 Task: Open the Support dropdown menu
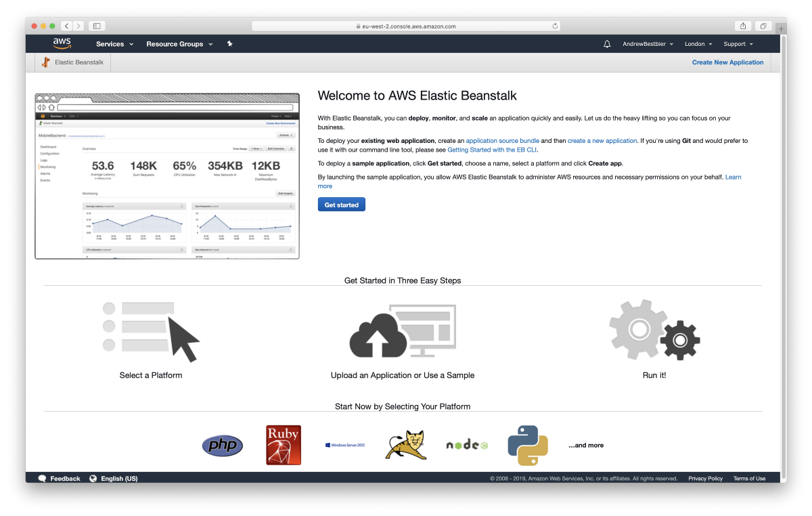pos(738,44)
